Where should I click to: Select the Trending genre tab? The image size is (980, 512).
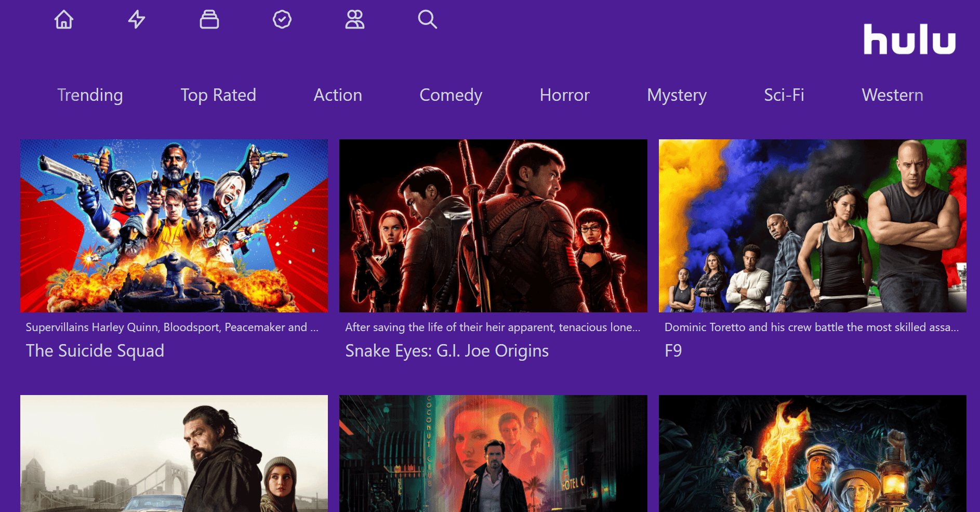[90, 95]
